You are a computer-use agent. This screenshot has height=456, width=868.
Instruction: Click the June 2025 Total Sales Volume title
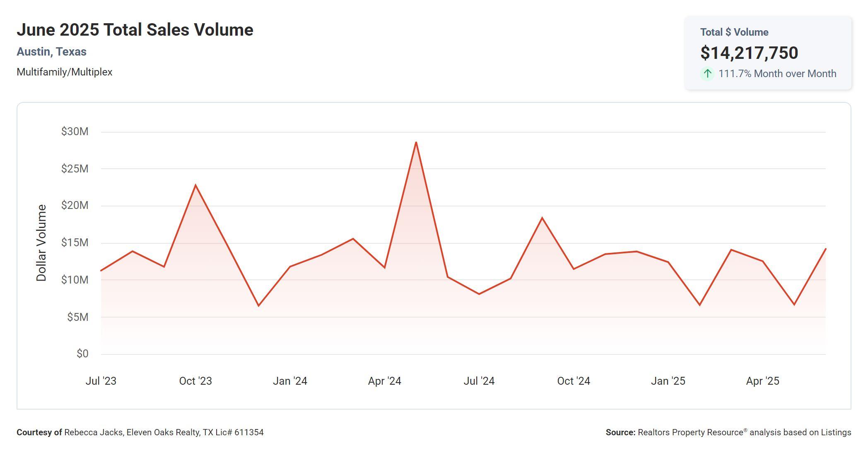tap(135, 30)
